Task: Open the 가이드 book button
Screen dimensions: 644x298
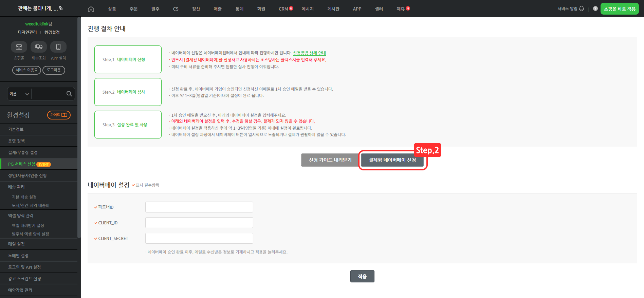Action: 59,115
